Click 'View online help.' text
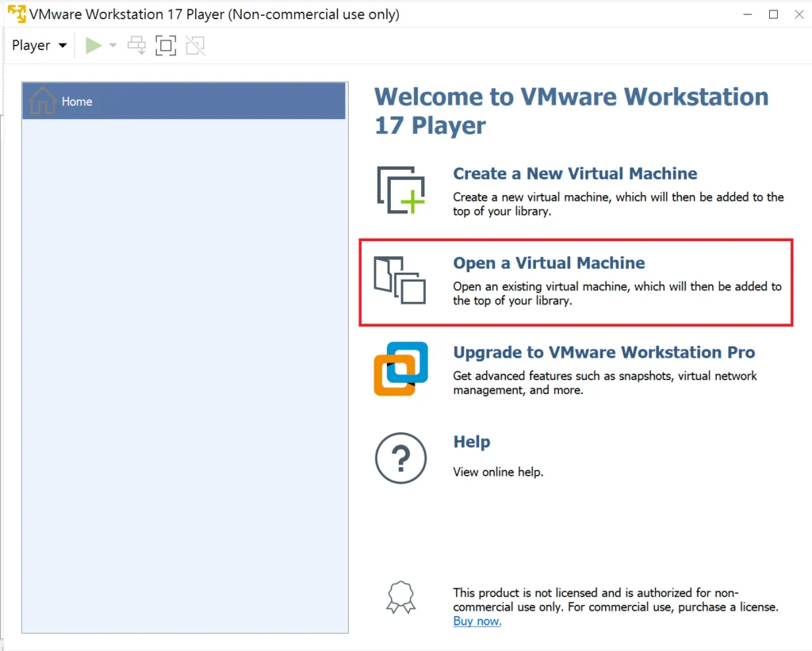The image size is (812, 651). point(498,472)
